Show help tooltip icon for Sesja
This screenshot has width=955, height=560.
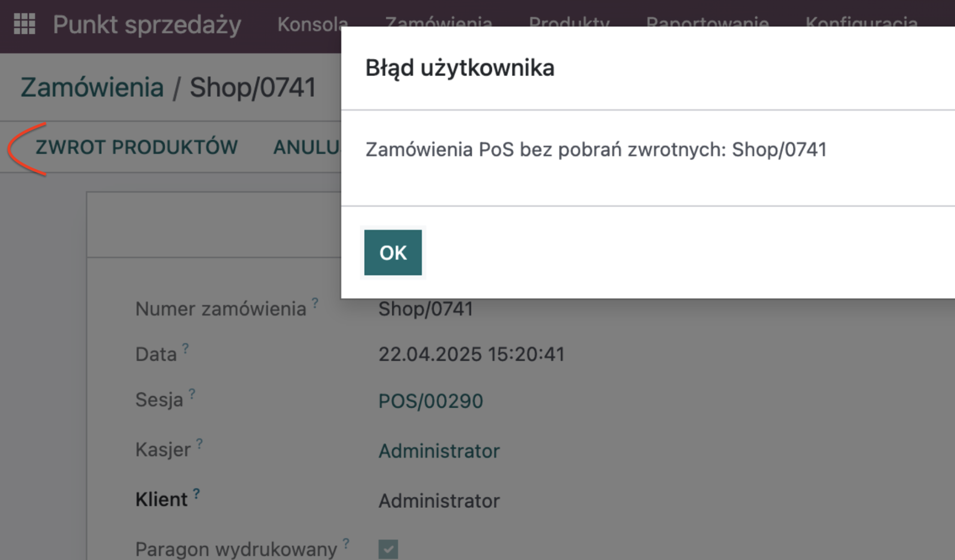point(192,394)
